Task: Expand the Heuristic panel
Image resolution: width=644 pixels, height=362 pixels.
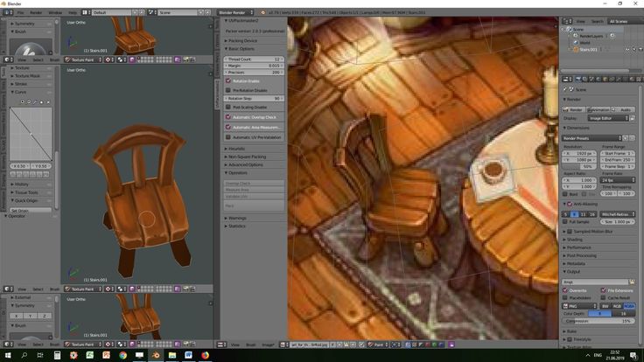Action: [235, 149]
